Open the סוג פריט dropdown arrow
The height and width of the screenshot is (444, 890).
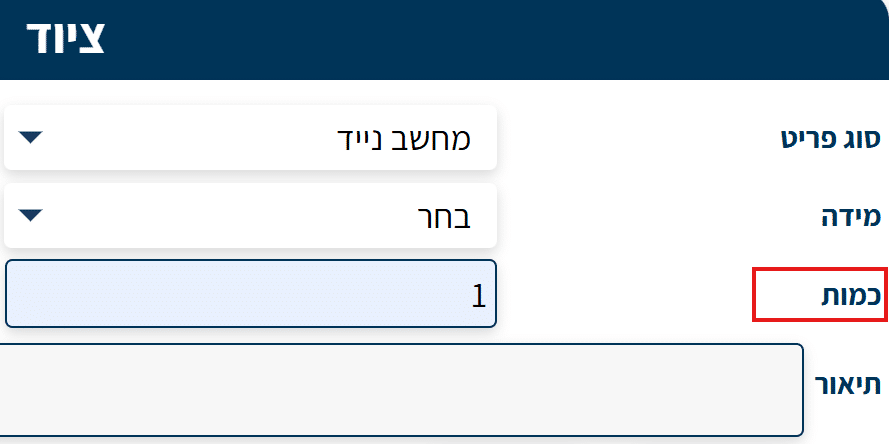point(31,138)
